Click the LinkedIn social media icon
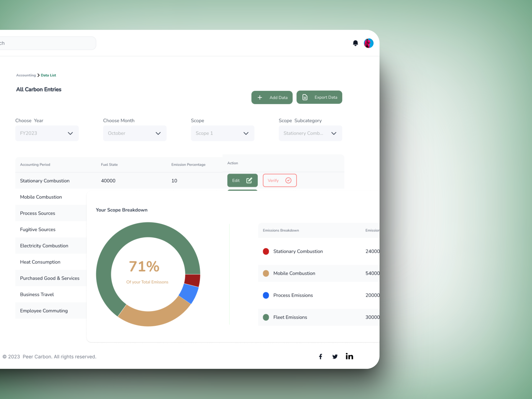532x399 pixels. tap(349, 356)
